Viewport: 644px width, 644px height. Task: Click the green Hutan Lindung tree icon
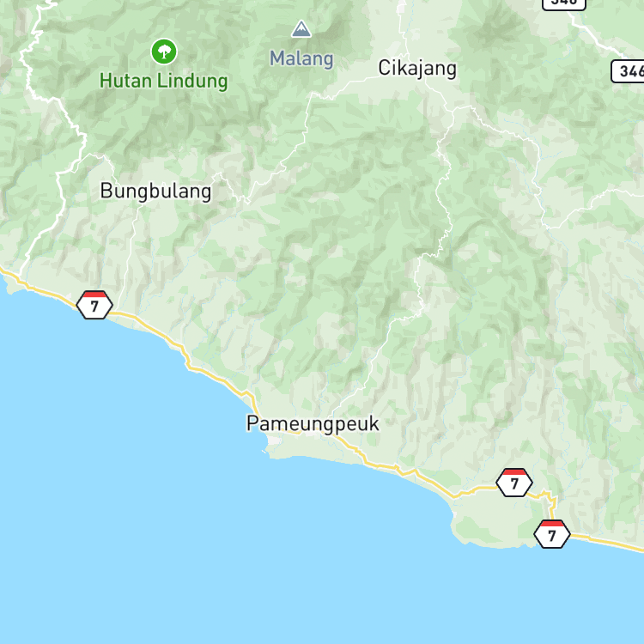click(x=164, y=52)
